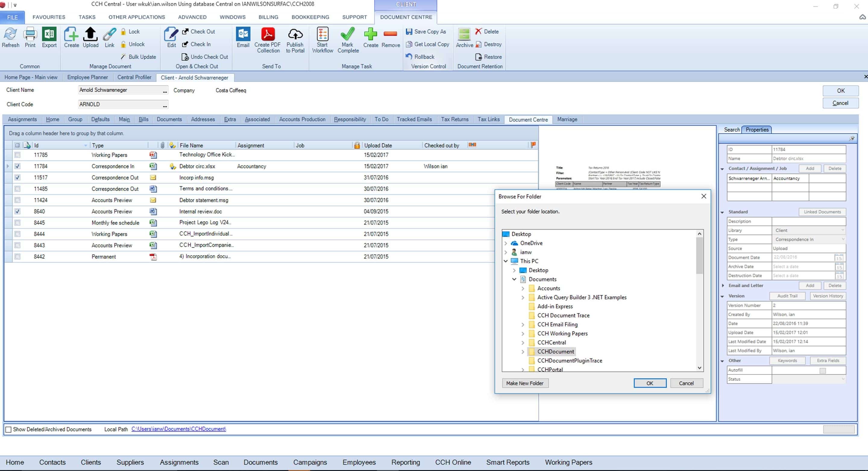Click the Rollback version control icon
Image resolution: width=868 pixels, height=471 pixels.
(409, 57)
